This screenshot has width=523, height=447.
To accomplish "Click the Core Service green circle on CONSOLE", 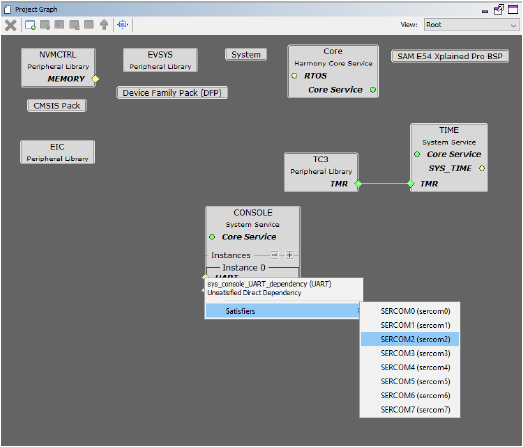I will (x=212, y=237).
